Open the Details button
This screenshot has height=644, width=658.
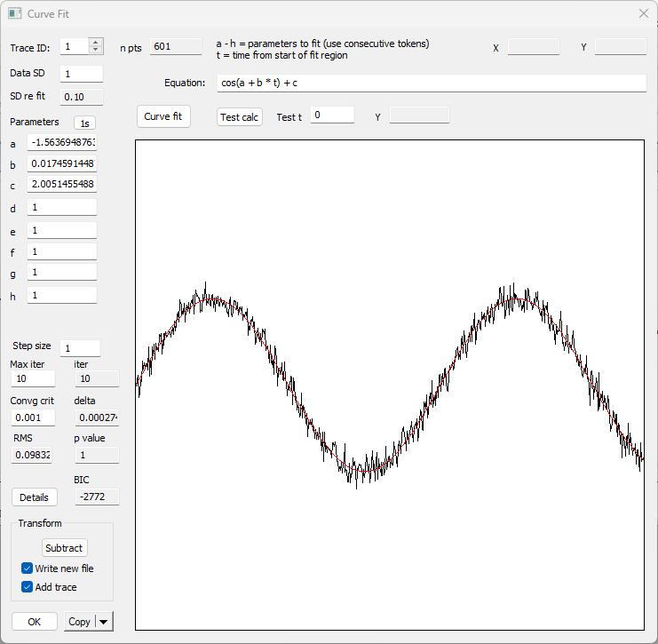click(35, 497)
